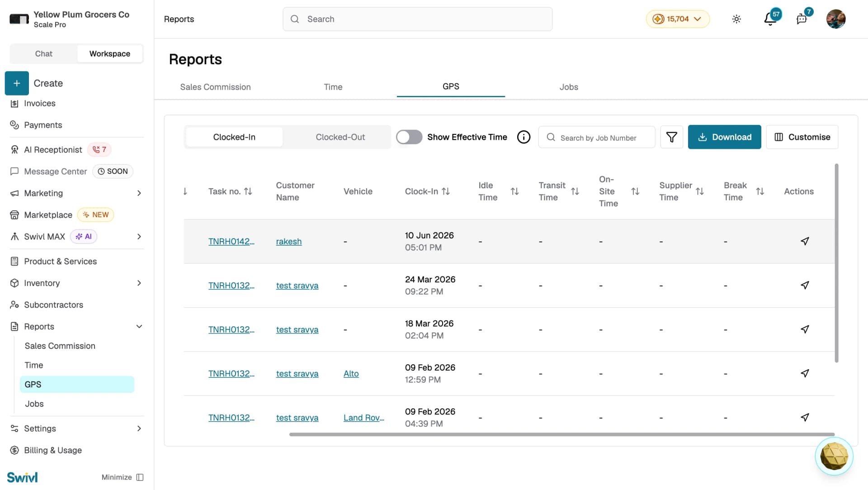Click the location arrow for the rakesh row
This screenshot has height=490, width=868.
point(805,241)
